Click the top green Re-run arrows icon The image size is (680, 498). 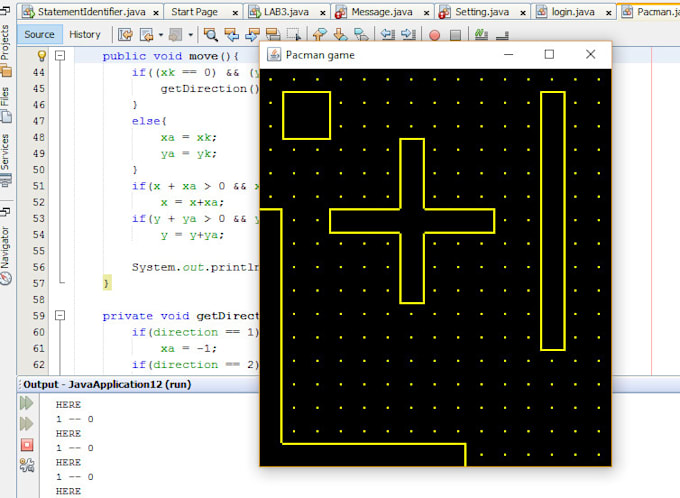tap(27, 403)
